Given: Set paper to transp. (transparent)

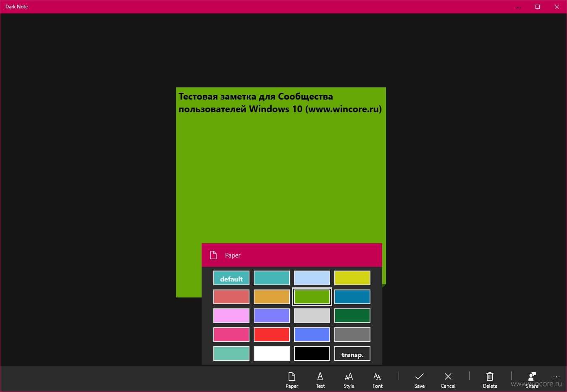Looking at the screenshot, I should point(352,354).
